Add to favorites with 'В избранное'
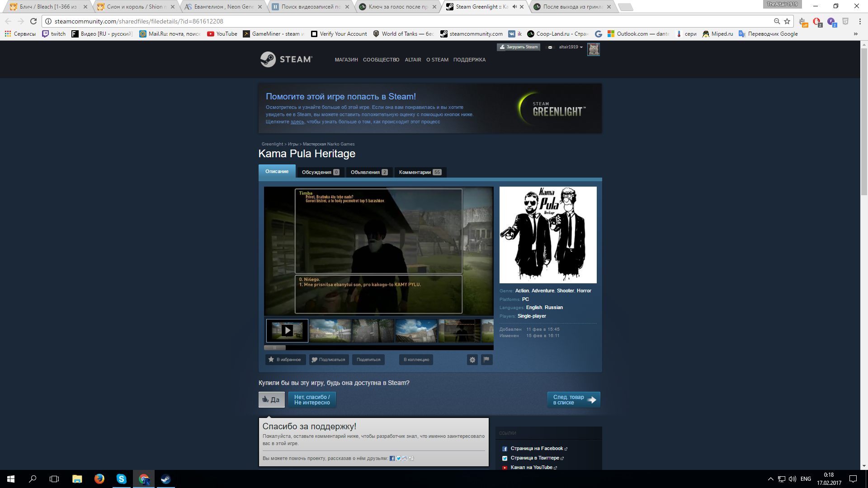This screenshot has height=488, width=868. click(285, 360)
